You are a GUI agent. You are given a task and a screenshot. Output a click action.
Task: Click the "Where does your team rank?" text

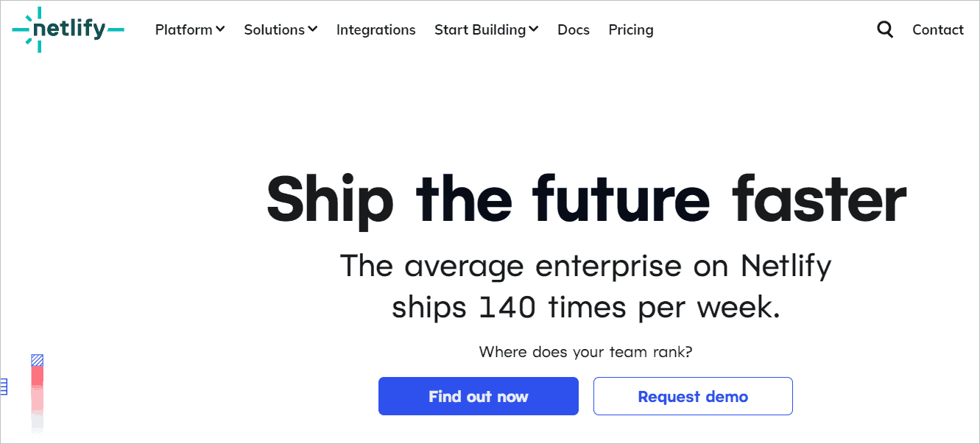coord(585,352)
